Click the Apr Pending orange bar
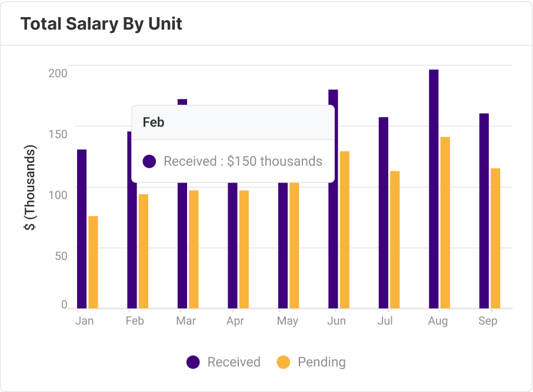Viewport: 533px width, 392px height. click(244, 249)
